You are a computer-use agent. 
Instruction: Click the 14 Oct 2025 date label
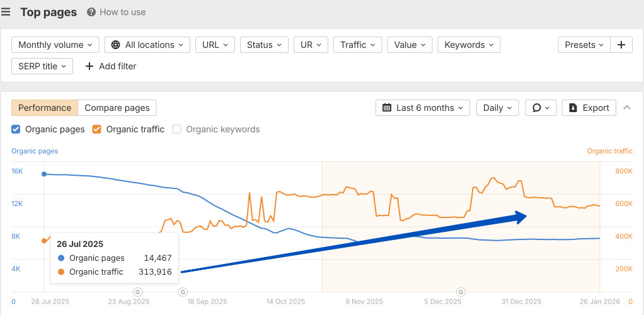click(286, 302)
